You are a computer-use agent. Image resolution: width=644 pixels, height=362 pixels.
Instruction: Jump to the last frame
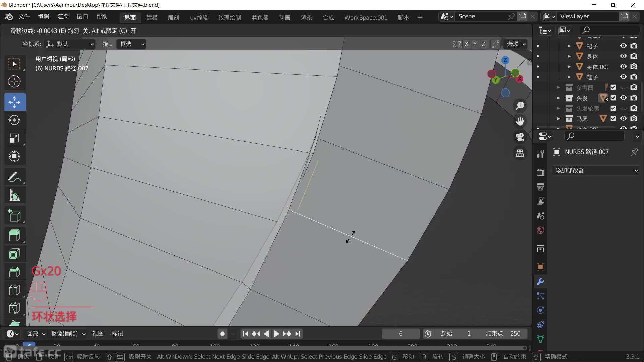coord(298,334)
